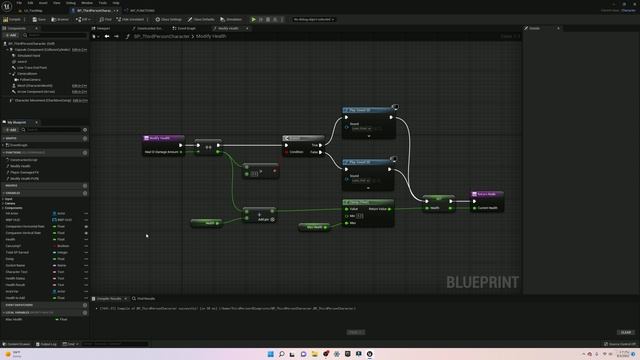The height and width of the screenshot is (360, 640).
Task: Switch to the Viewport tab
Action: coord(101,28)
